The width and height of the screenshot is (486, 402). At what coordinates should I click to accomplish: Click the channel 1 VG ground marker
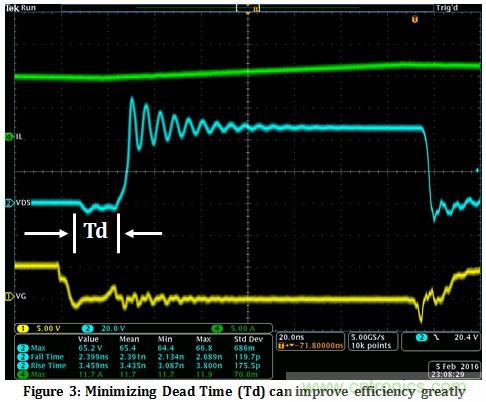point(9,296)
